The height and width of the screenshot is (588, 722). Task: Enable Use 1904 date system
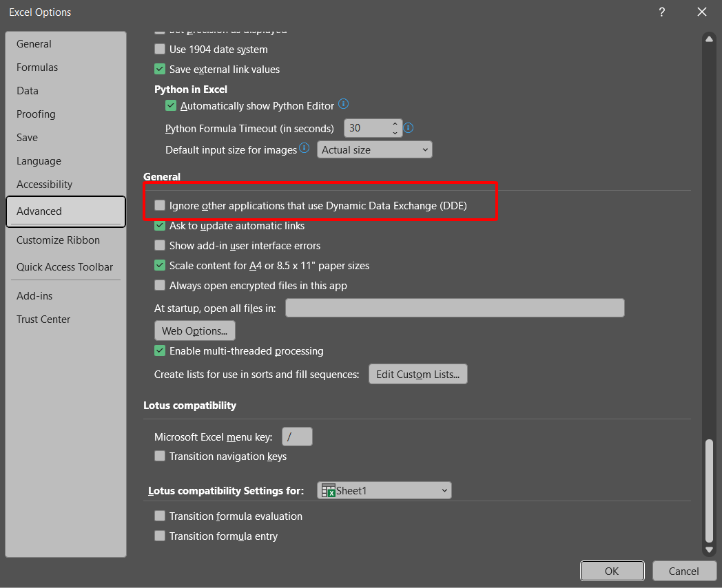(160, 50)
